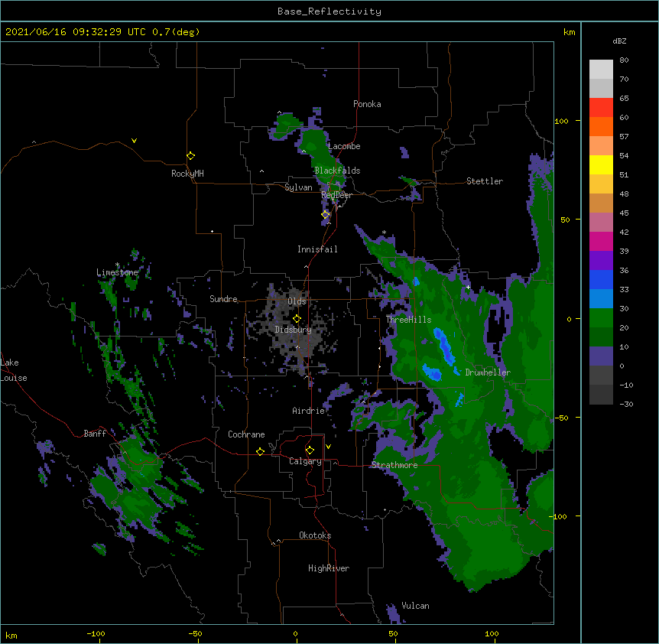Click the white plus marker north of Drumheller
This screenshot has width=659, height=644.
point(468,287)
